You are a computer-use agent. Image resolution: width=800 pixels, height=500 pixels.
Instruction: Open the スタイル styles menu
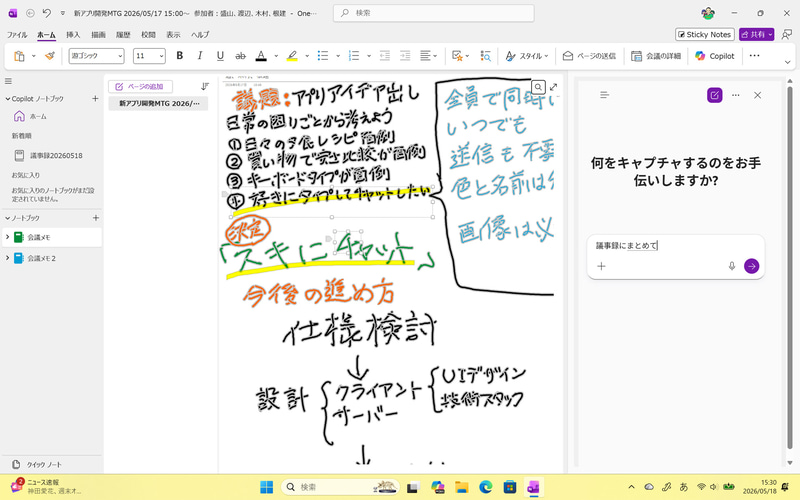(527, 56)
